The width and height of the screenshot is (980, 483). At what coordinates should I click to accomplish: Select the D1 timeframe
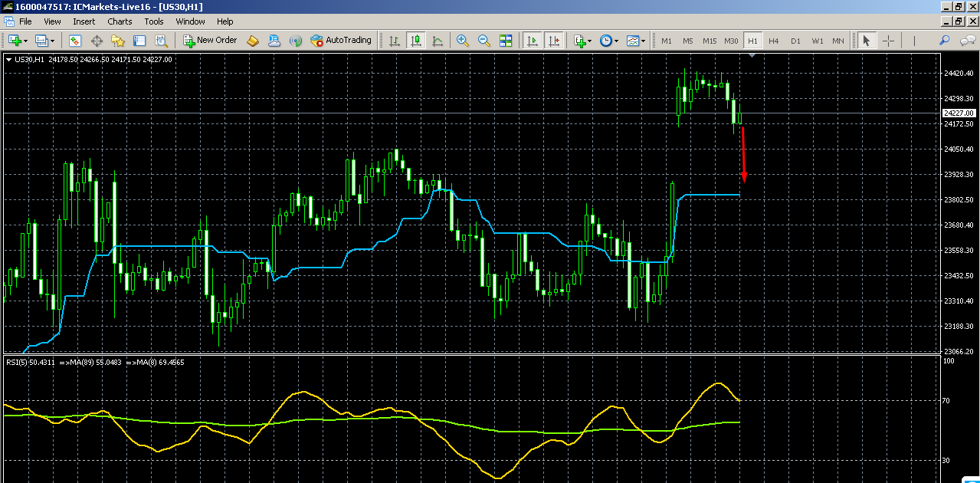tap(795, 41)
